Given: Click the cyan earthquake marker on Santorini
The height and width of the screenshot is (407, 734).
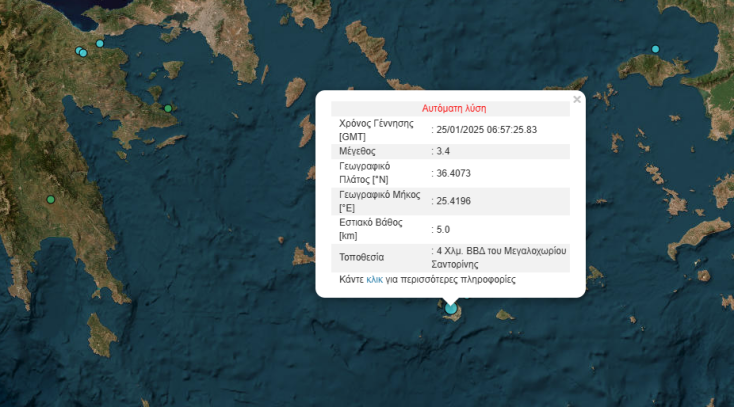Looking at the screenshot, I should [451, 309].
